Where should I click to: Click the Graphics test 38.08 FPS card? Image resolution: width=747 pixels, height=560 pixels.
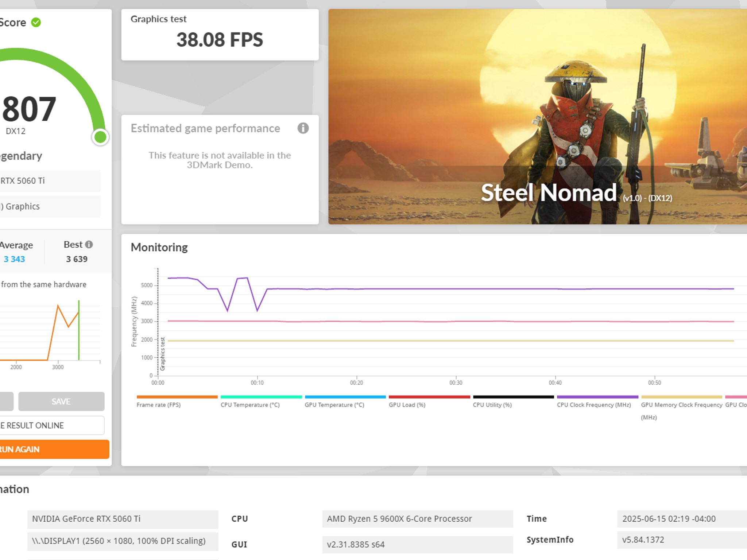click(220, 35)
